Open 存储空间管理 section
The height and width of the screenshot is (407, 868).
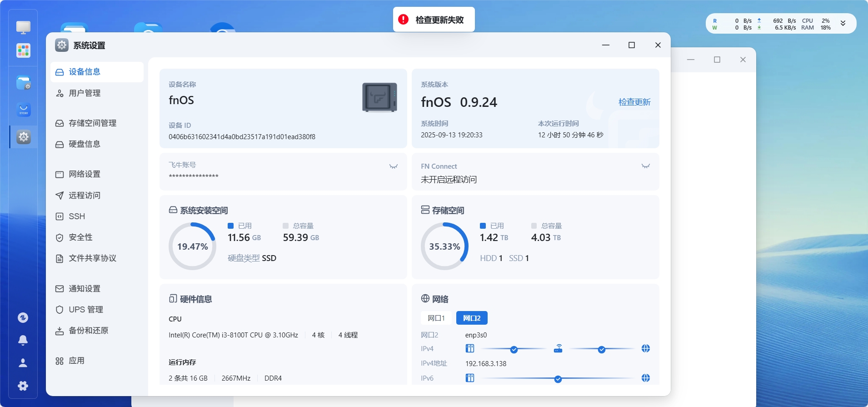97,123
